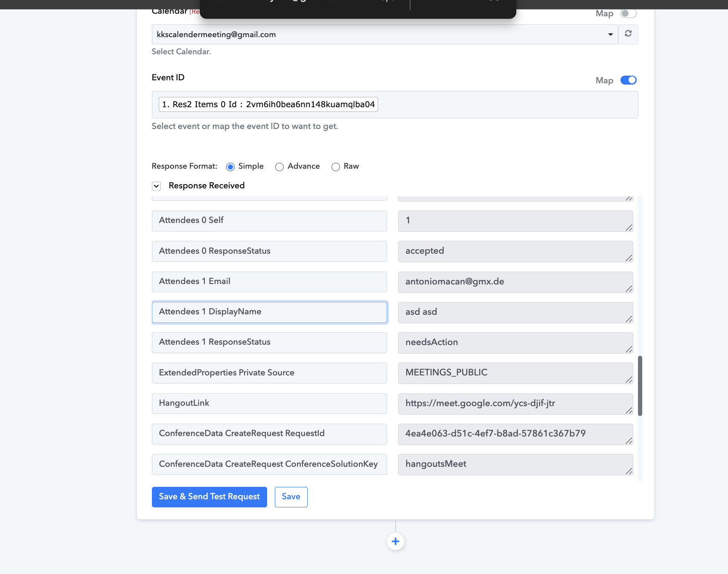Viewport: 728px width, 574px height.
Task: Choose the Advance response format
Action: (280, 167)
